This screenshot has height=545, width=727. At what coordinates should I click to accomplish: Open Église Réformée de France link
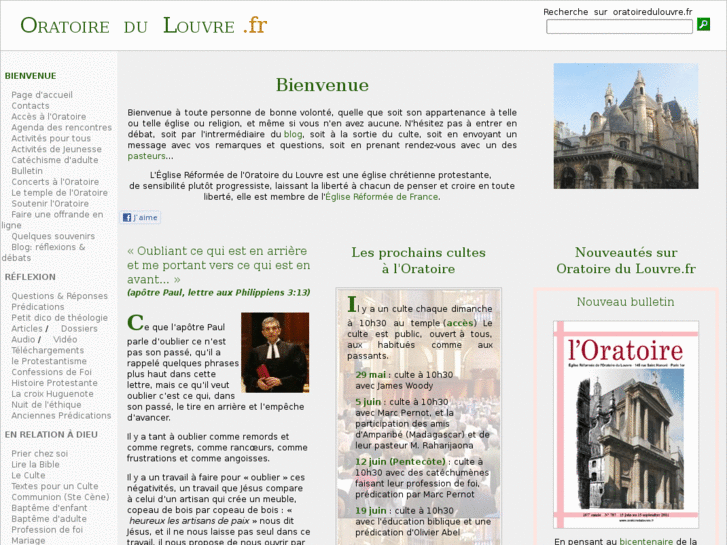pyautogui.click(x=382, y=197)
